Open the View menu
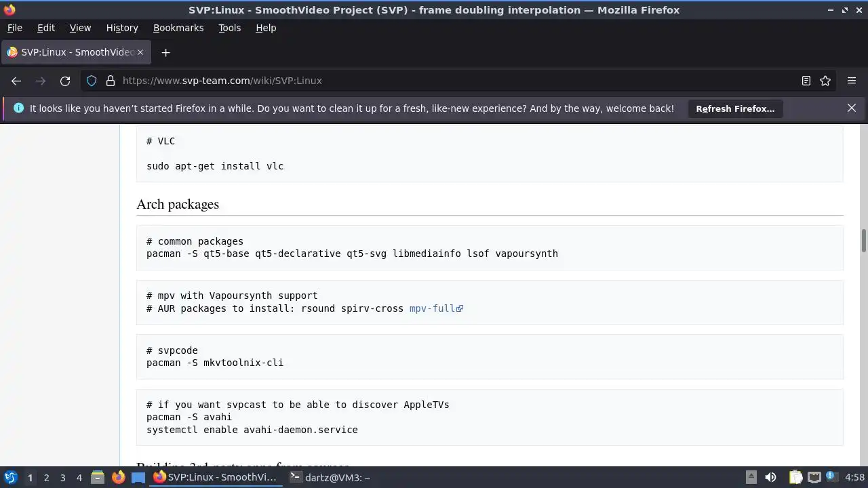868x488 pixels. (80, 28)
